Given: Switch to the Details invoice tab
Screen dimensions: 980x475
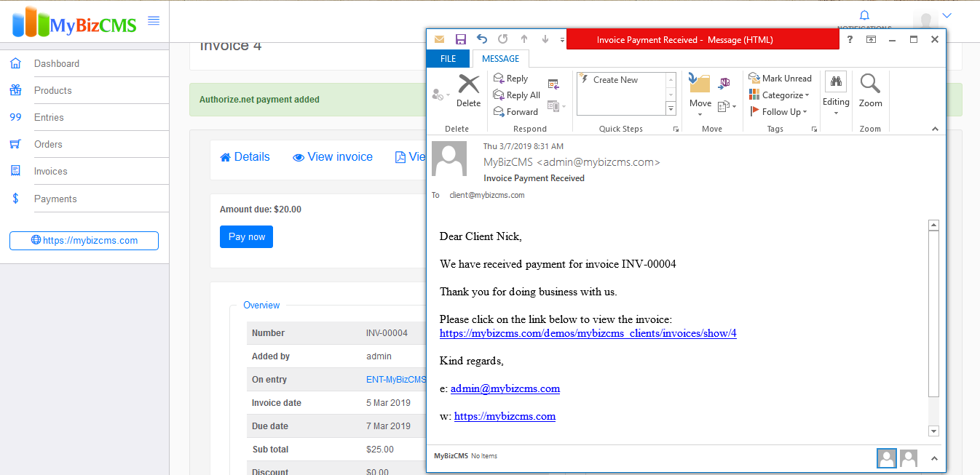Looking at the screenshot, I should [245, 157].
